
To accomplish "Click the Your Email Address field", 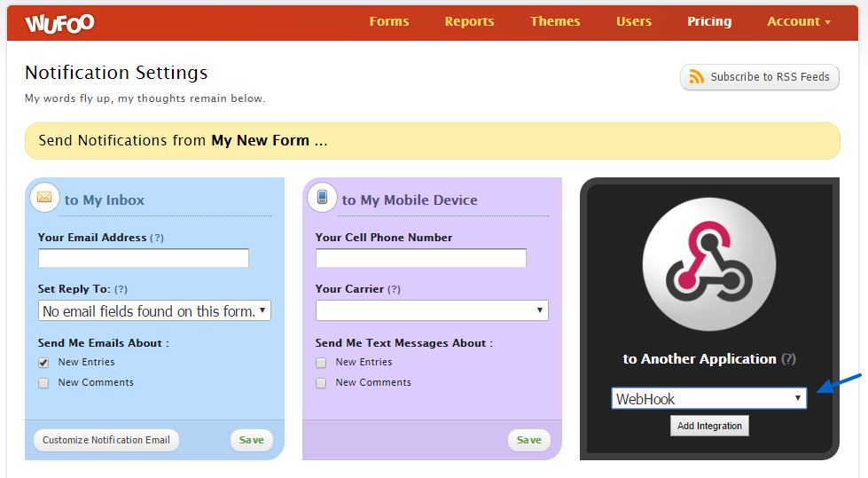I will (x=144, y=258).
